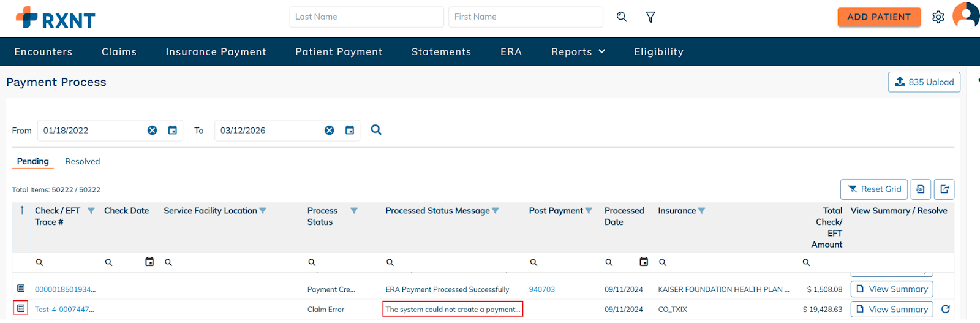980x323 pixels.
Task: Open the 940703 post payment link
Action: coord(542,289)
